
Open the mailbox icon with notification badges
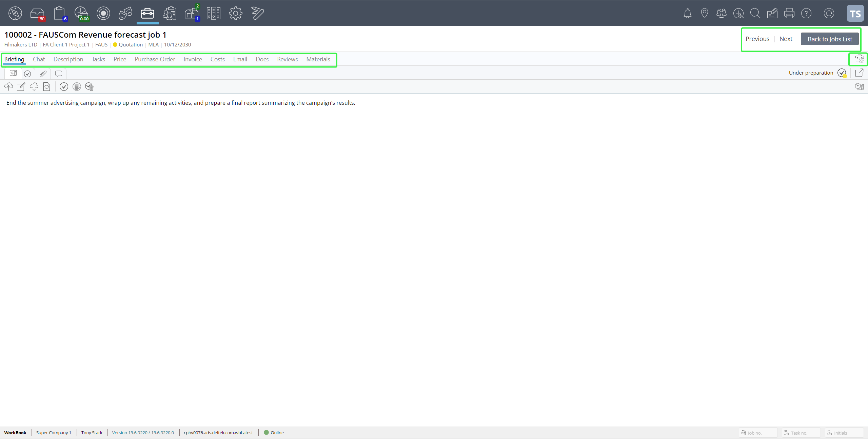point(192,13)
